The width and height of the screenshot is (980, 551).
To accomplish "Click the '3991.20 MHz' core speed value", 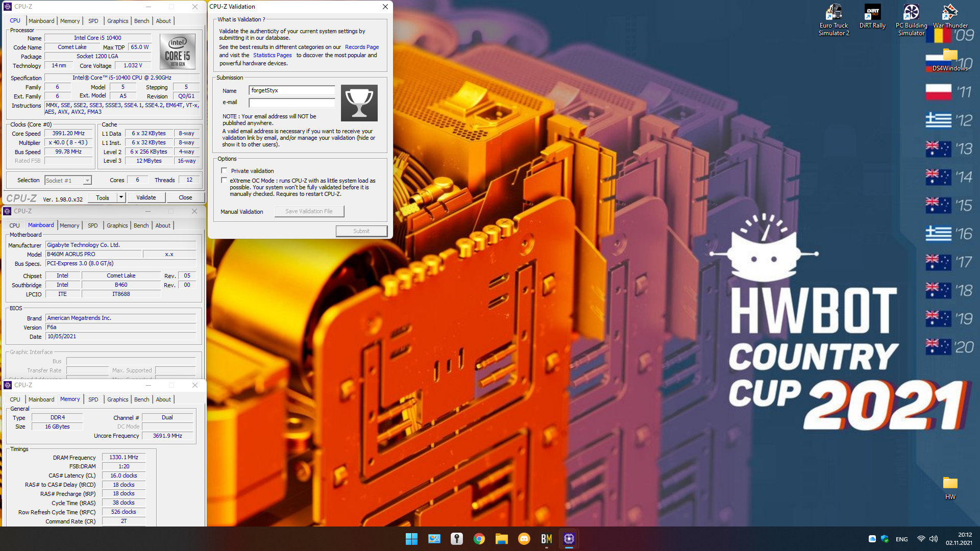I will [68, 133].
